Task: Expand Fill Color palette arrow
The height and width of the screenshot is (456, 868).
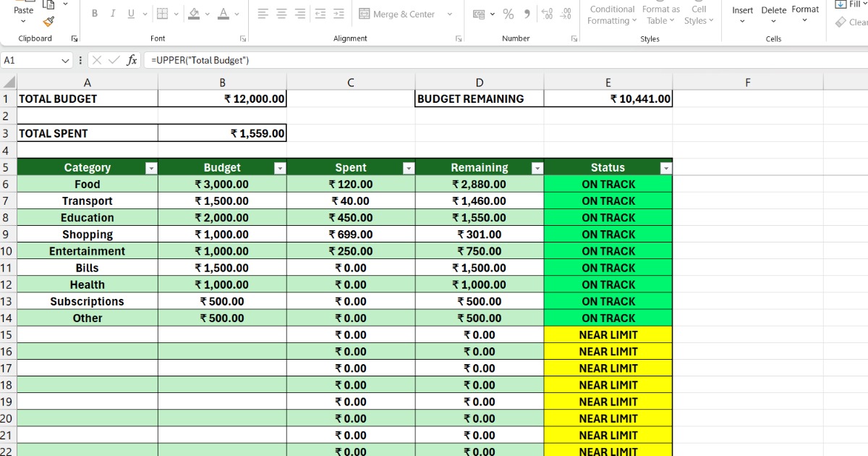Action: click(x=208, y=14)
